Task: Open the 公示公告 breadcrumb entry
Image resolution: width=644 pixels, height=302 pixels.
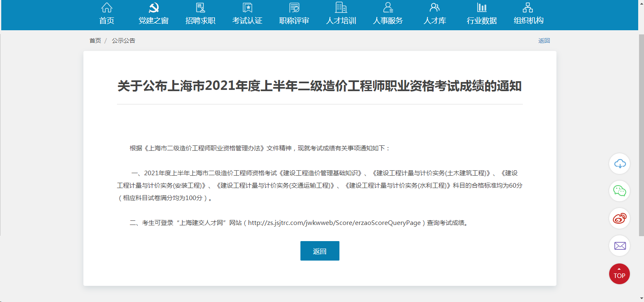Action: pyautogui.click(x=123, y=40)
